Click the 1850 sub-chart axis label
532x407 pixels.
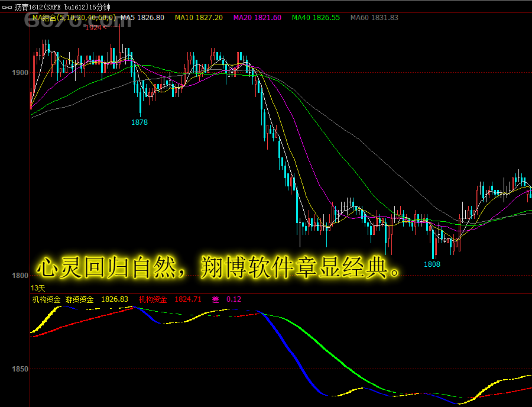click(20, 369)
